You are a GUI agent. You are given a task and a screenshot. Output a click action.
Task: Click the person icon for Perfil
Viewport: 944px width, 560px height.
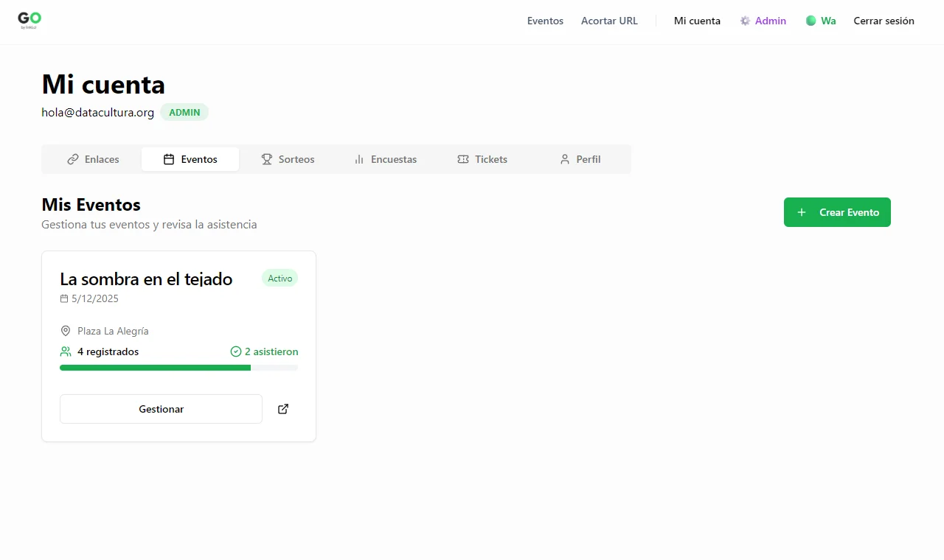pos(565,159)
